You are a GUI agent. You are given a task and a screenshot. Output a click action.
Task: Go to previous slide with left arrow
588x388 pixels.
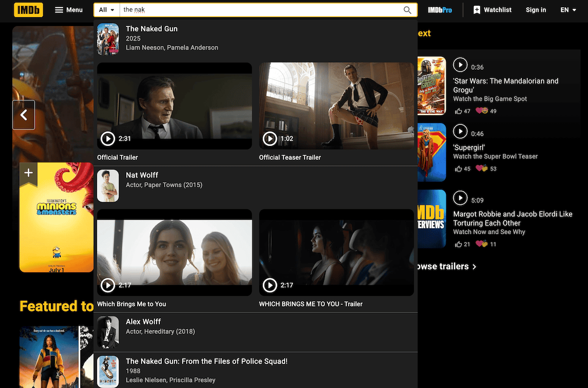coord(24,115)
